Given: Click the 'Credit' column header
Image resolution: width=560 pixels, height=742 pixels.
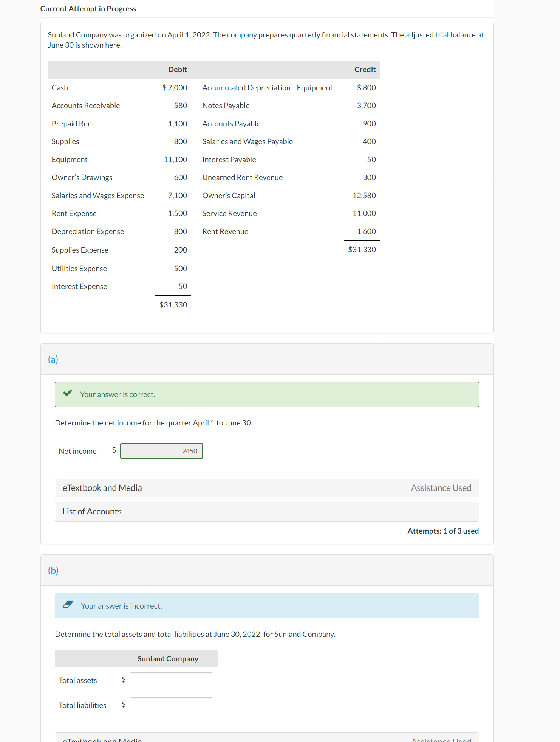Looking at the screenshot, I should point(365,70).
